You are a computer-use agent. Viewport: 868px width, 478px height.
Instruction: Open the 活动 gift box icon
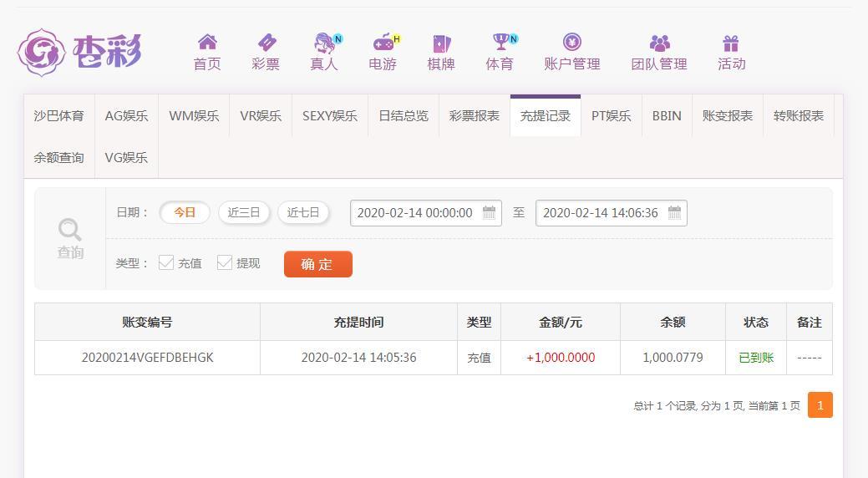click(x=731, y=43)
